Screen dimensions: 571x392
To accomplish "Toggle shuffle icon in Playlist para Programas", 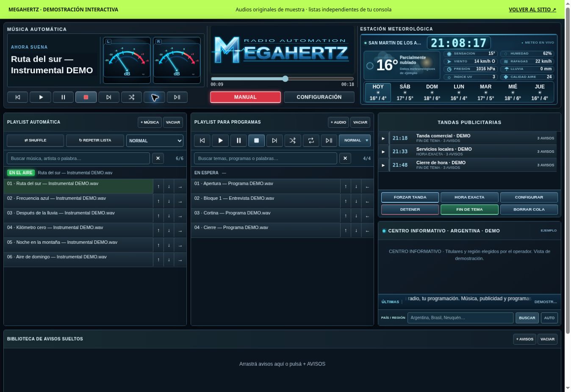I will pos(293,141).
